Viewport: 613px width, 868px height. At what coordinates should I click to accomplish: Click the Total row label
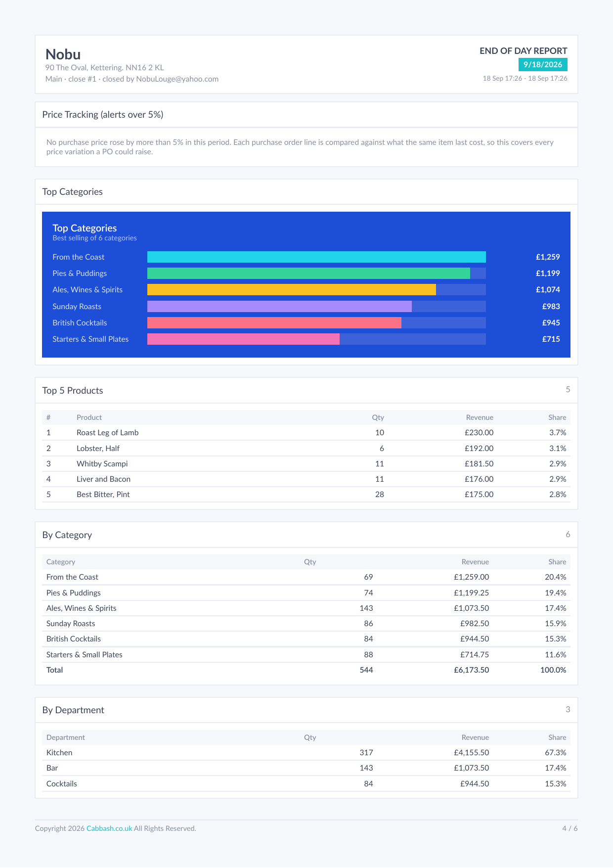(x=55, y=670)
